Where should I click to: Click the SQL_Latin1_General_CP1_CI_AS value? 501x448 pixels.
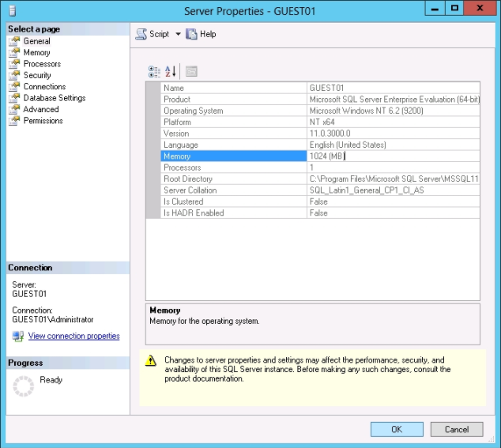[x=367, y=190]
